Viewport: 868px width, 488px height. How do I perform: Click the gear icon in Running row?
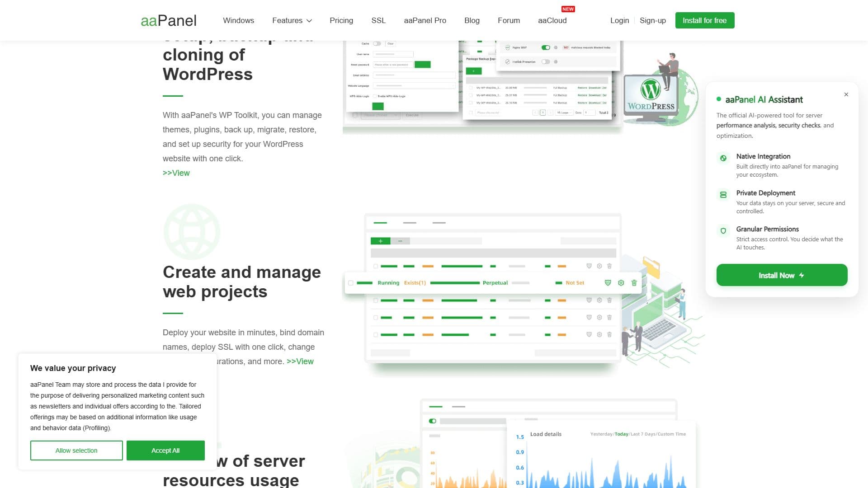pyautogui.click(x=621, y=283)
